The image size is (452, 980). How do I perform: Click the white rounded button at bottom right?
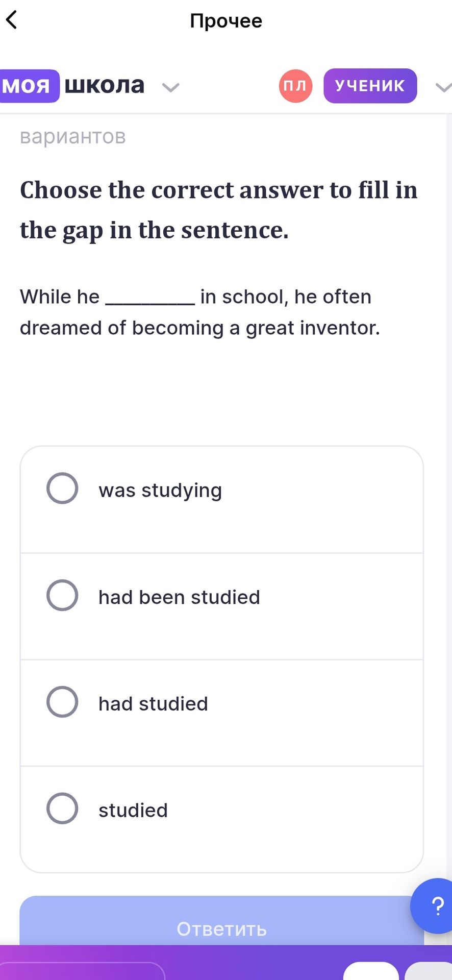click(x=371, y=971)
